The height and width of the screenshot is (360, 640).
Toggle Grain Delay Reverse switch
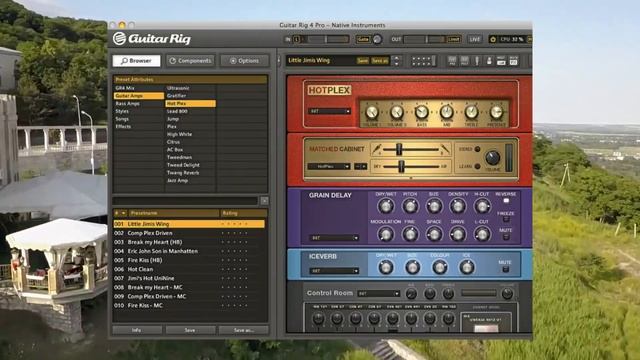click(x=506, y=201)
